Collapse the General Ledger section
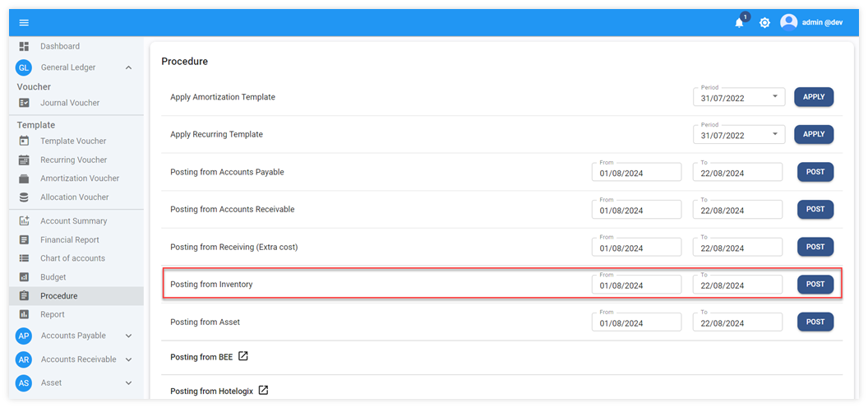 (x=128, y=67)
